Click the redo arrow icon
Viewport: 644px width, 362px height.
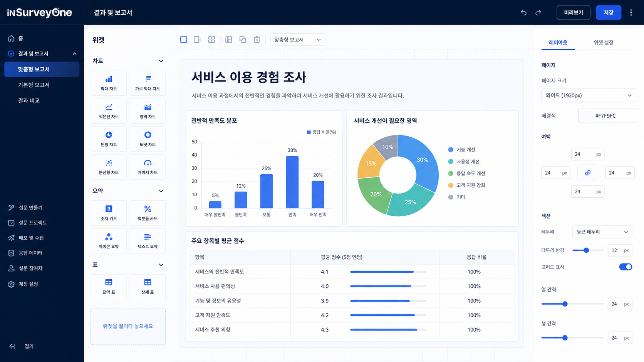538,13
